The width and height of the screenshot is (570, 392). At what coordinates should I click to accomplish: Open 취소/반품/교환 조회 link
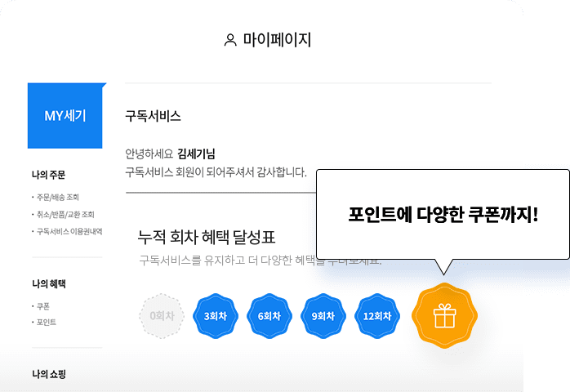[x=65, y=214]
